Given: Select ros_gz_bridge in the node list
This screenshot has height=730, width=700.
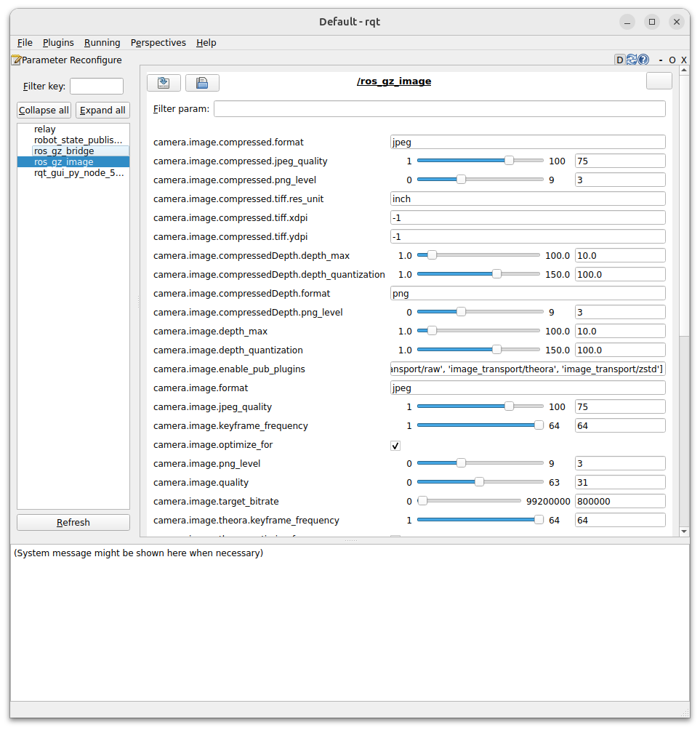Looking at the screenshot, I should coord(64,151).
